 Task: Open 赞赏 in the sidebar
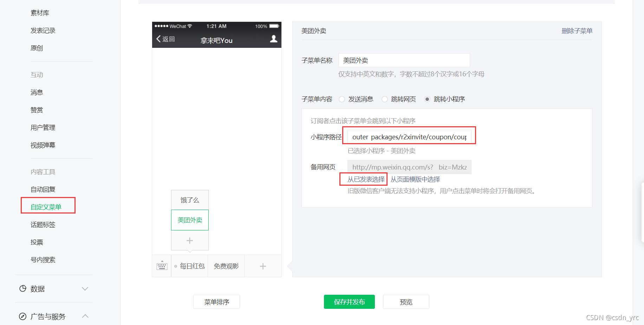point(37,110)
